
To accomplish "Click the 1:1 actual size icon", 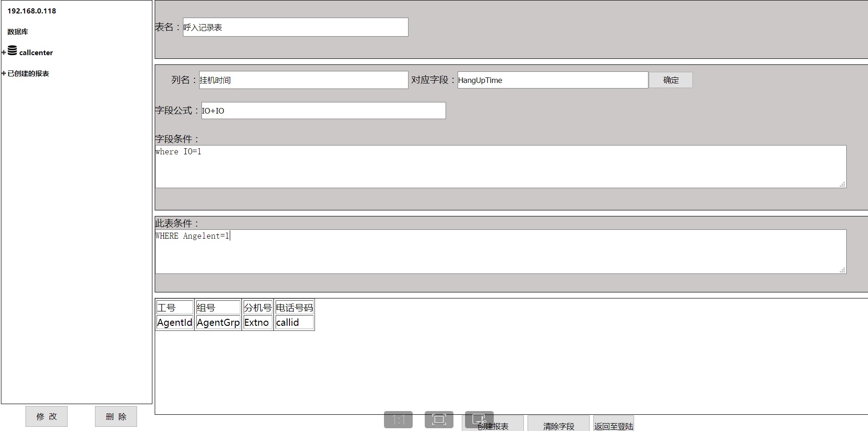I will pyautogui.click(x=398, y=420).
